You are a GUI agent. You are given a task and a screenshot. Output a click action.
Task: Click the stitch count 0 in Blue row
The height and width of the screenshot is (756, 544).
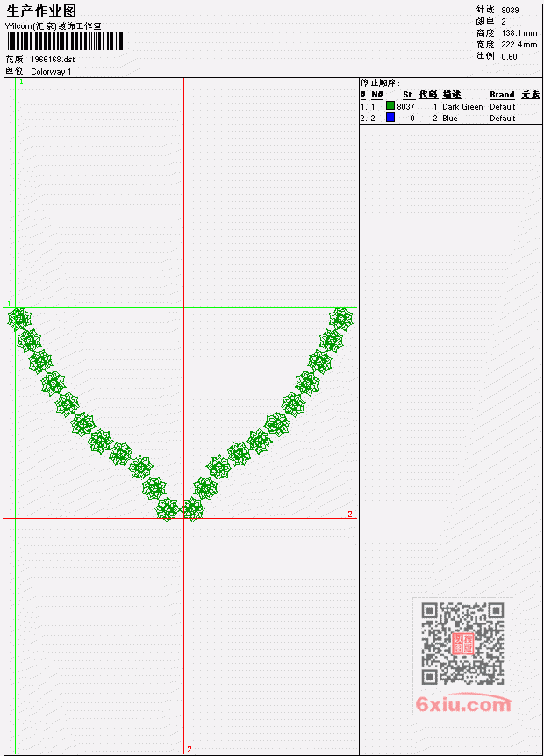[412, 119]
